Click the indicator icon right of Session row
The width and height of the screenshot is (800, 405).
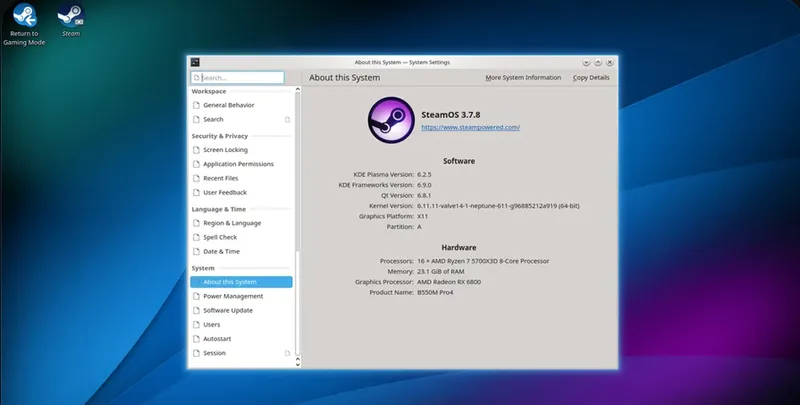pyautogui.click(x=287, y=353)
